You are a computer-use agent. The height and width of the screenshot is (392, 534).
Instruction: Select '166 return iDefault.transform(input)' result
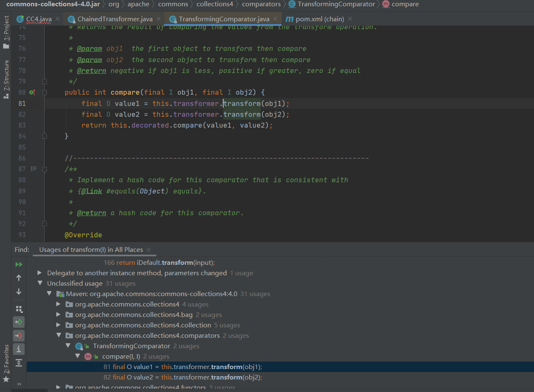(159, 263)
